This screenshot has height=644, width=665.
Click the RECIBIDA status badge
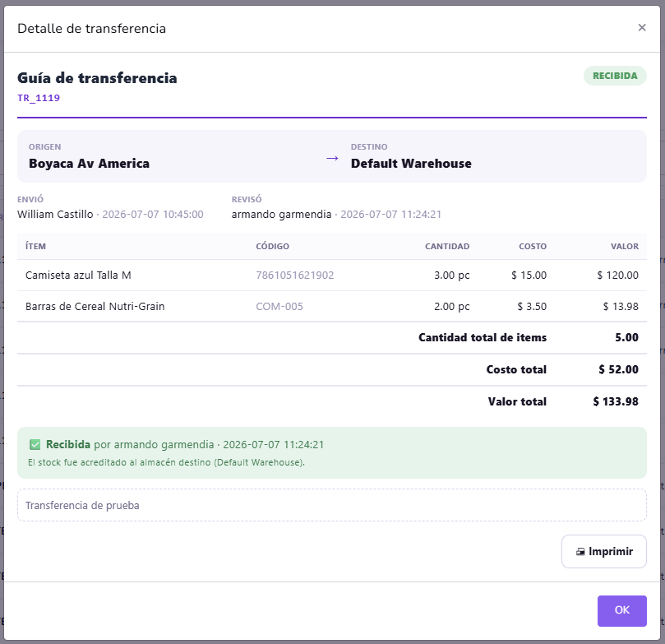coord(615,76)
